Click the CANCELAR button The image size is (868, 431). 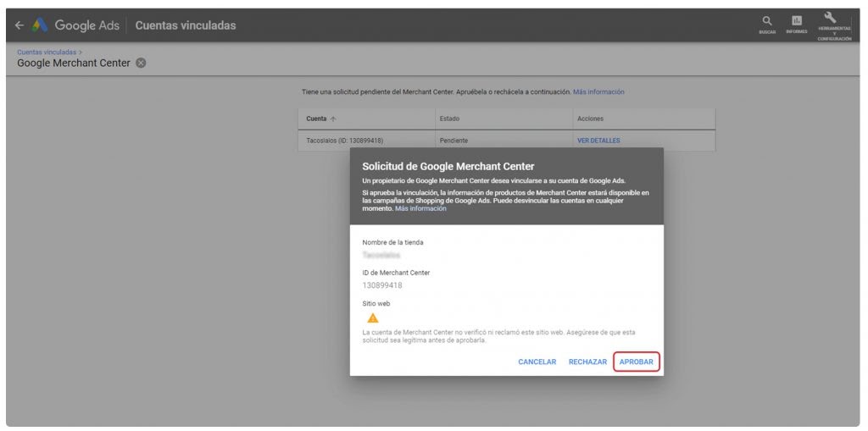tap(537, 362)
